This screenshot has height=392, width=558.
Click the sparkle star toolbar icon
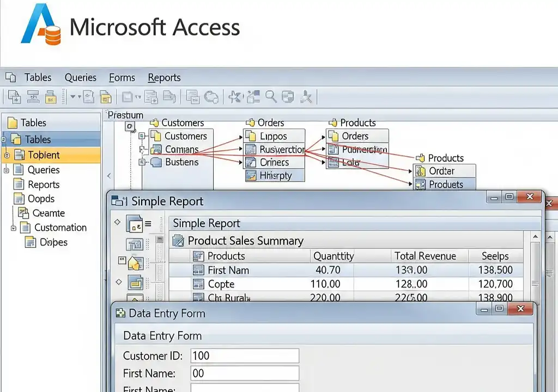pyautogui.click(x=234, y=97)
